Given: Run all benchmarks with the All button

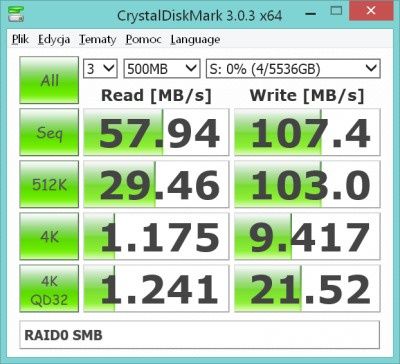Looking at the screenshot, I should [x=49, y=80].
